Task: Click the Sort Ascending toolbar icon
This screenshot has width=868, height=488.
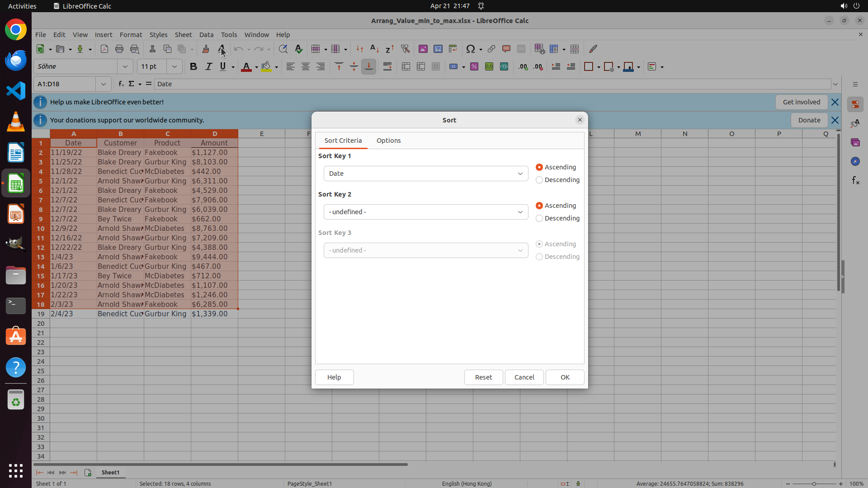Action: tap(374, 49)
